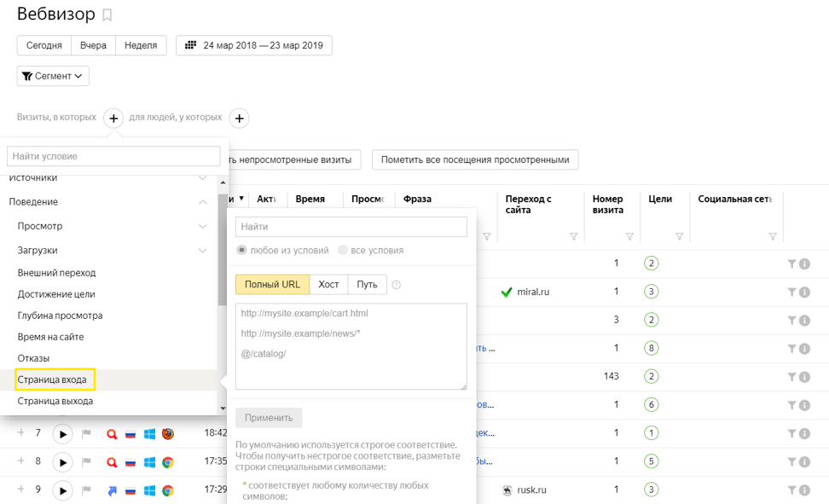The height and width of the screenshot is (504, 829).
Task: Click sort arrow in the first column header
Action: (241, 199)
